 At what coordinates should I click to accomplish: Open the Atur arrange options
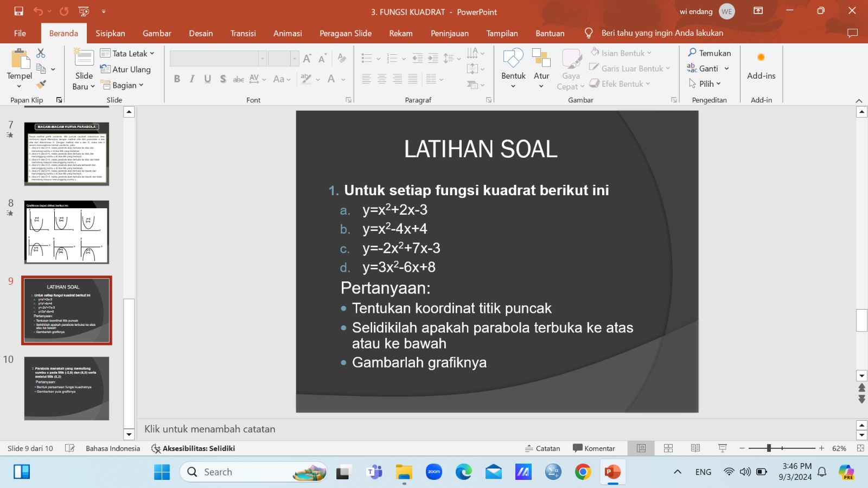click(x=541, y=68)
